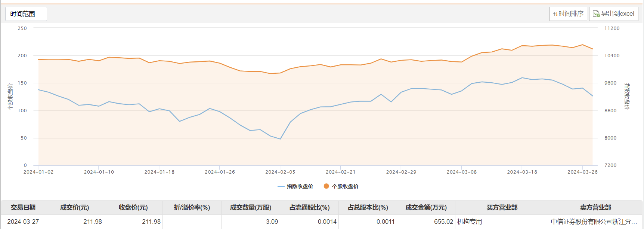The image size is (644, 229).
Task: Click the Excel file icon for export
Action: 596,14
